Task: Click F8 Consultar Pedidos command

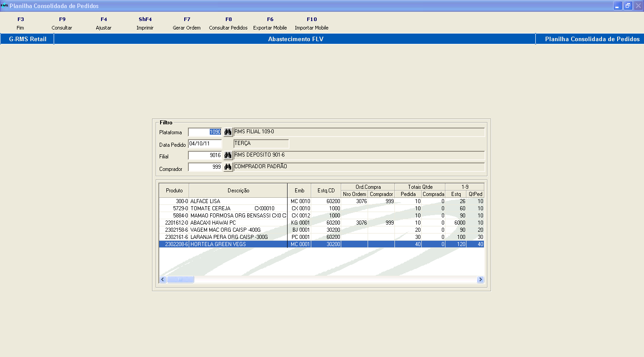Action: (228, 24)
